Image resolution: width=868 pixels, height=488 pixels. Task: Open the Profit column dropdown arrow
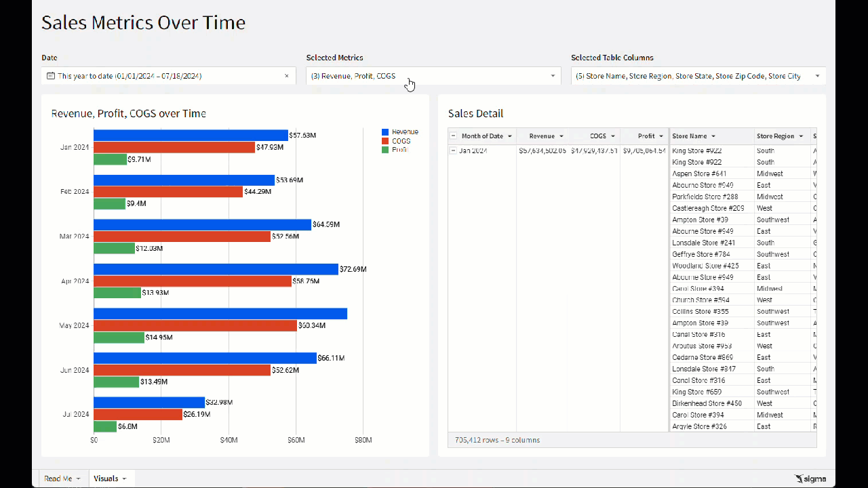point(661,136)
